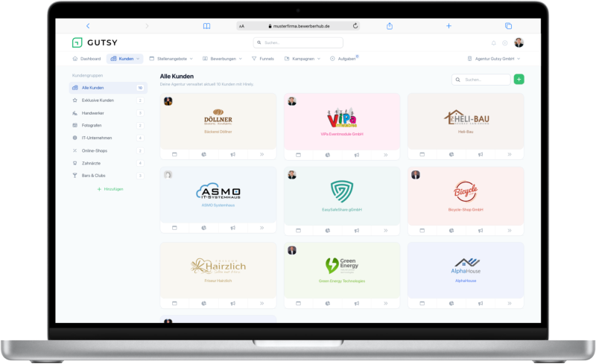The width and height of the screenshot is (596, 364).
Task: Open the Safari bookmarks book icon
Action: click(x=206, y=26)
